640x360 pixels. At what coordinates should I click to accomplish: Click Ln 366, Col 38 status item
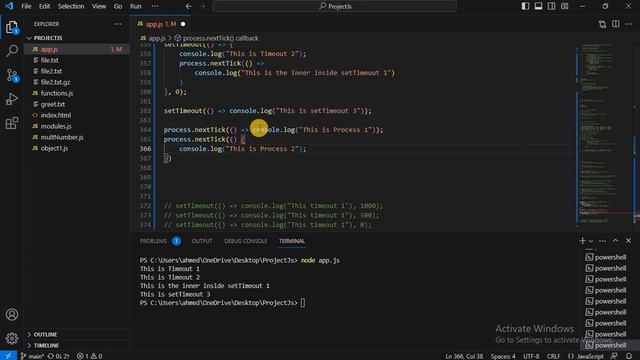[x=464, y=356]
